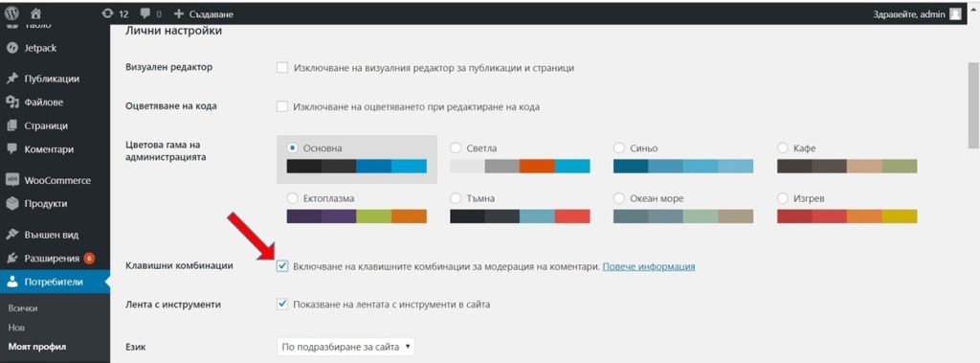Open the updates icon showing 12
This screenshot has height=363, width=980.
107,13
